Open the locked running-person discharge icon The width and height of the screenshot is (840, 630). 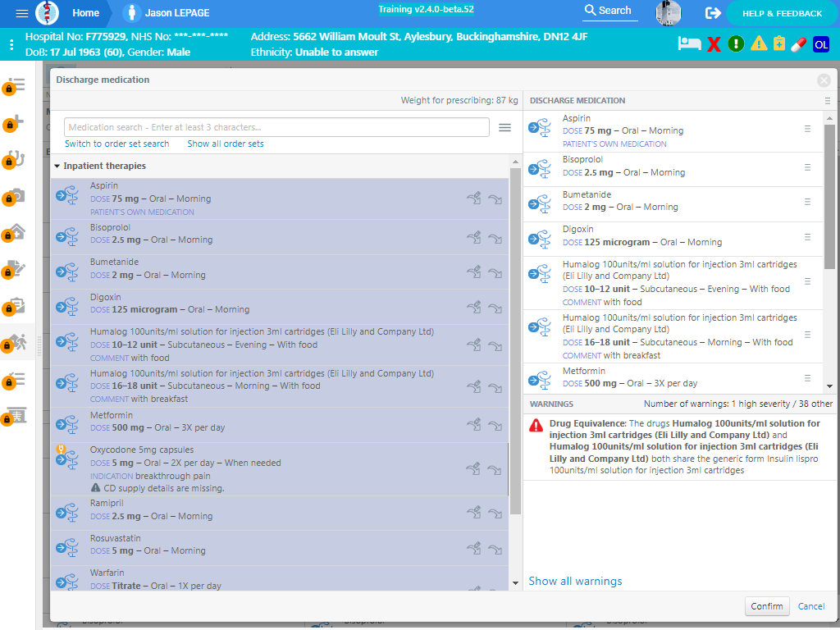15,343
